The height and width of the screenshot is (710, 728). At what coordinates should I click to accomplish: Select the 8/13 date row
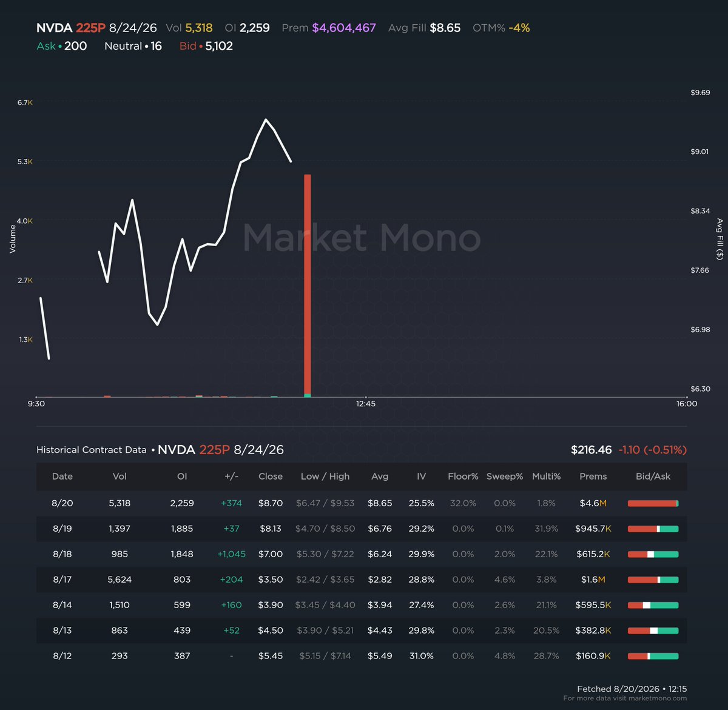(362, 631)
